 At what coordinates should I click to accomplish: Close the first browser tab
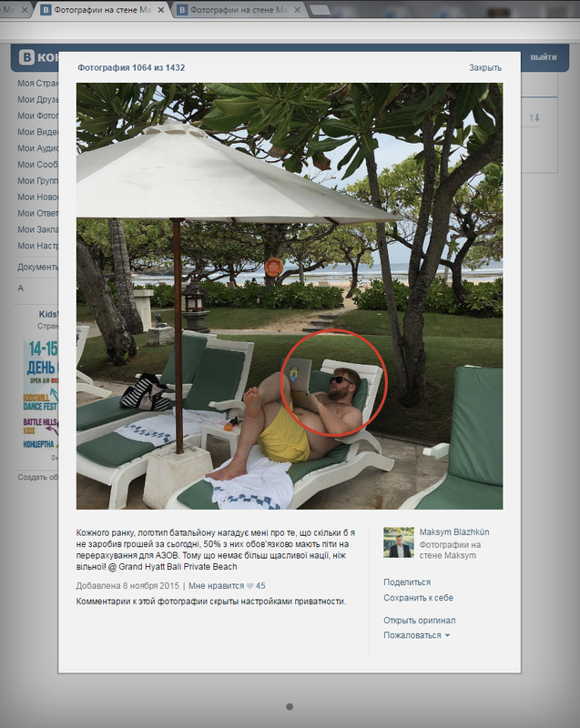tap(25, 9)
